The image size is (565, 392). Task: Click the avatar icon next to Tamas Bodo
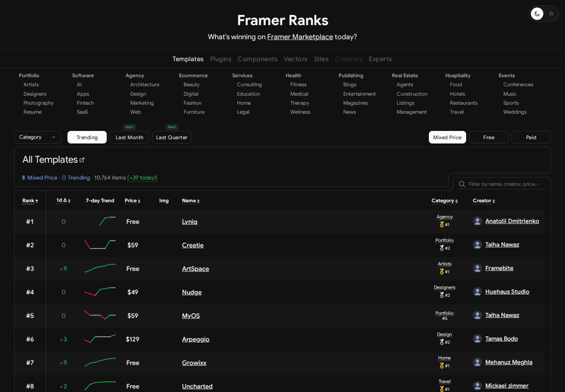477,339
